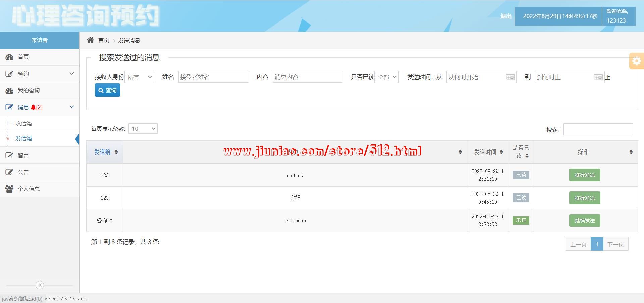Screen dimensions: 644x303
Task: Click 继续发送 for asdasdas message
Action: click(x=585, y=221)
